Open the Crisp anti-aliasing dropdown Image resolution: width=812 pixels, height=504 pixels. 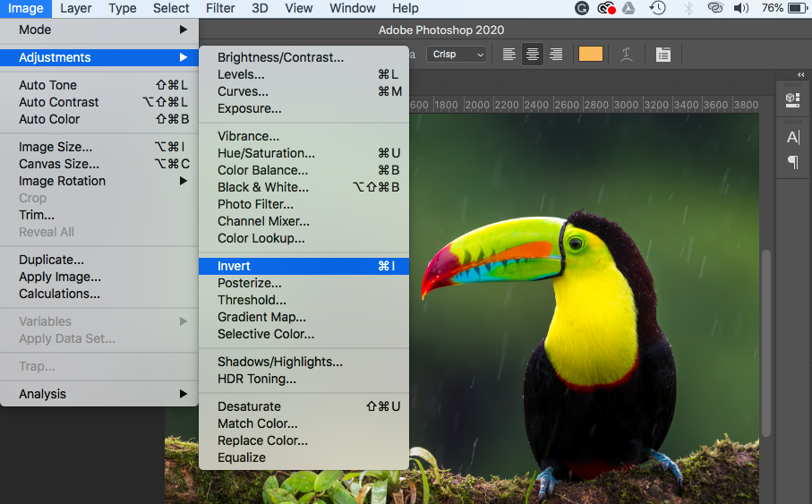coord(457,54)
